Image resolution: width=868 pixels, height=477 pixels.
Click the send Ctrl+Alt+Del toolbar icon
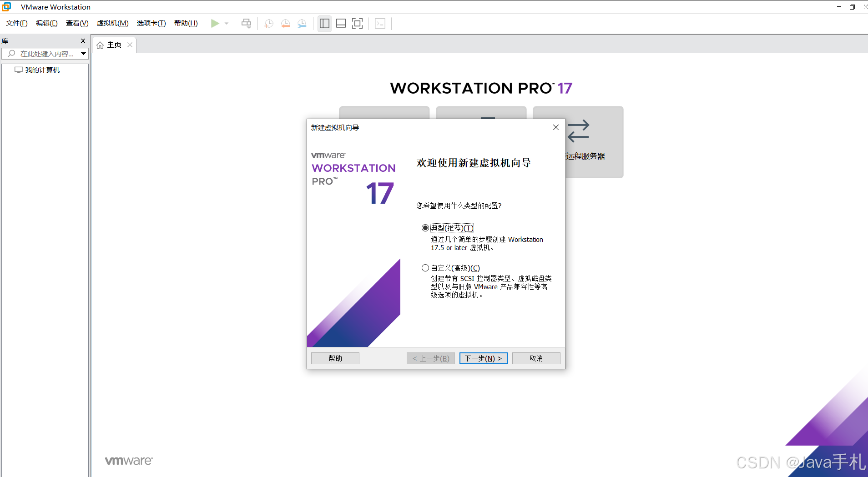pos(246,23)
